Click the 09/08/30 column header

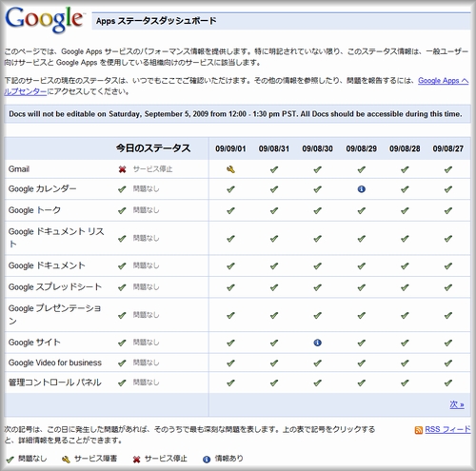point(318,148)
